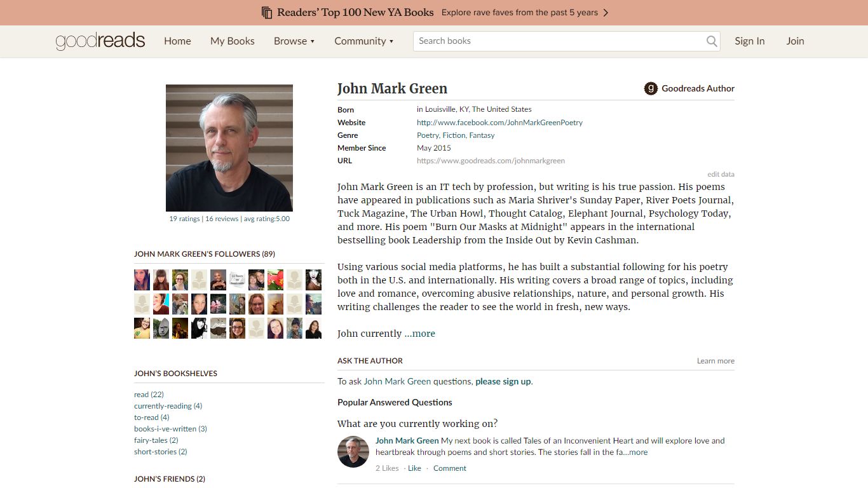The image size is (868, 488).
Task: Click the avg rating: 5.00 link
Action: click(267, 219)
